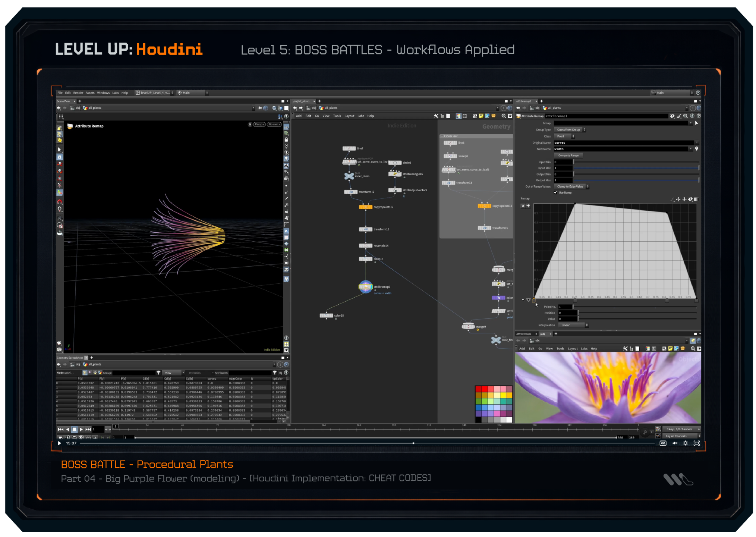Uncheck the Use Ramp checkbox
Screen dimensions: 756x537
(x=555, y=193)
